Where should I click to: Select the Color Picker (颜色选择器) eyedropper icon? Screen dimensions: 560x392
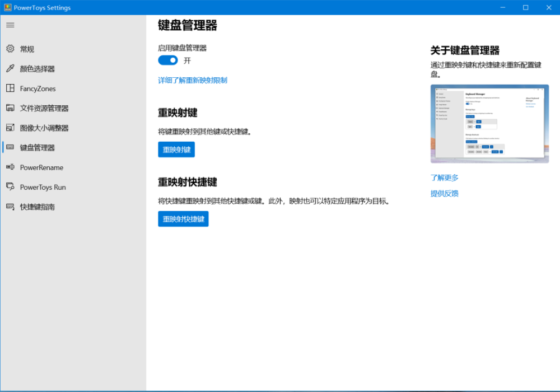click(10, 68)
